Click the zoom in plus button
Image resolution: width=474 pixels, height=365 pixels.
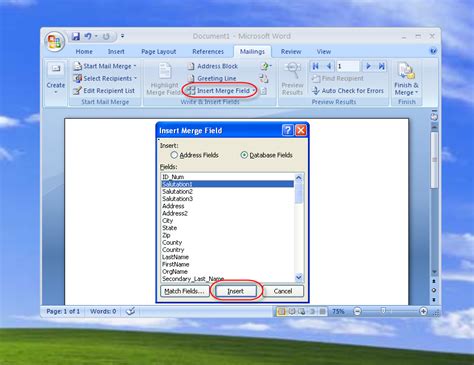[x=423, y=311]
